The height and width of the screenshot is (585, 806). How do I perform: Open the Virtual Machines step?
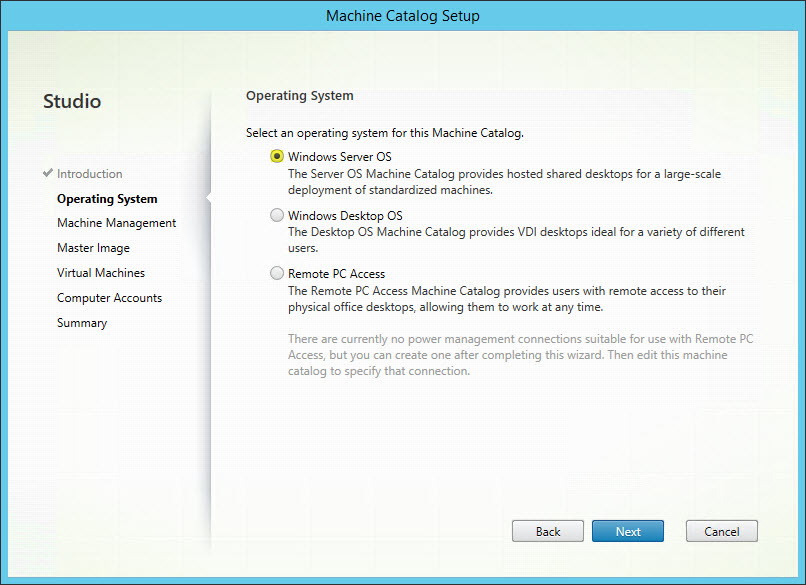point(101,273)
